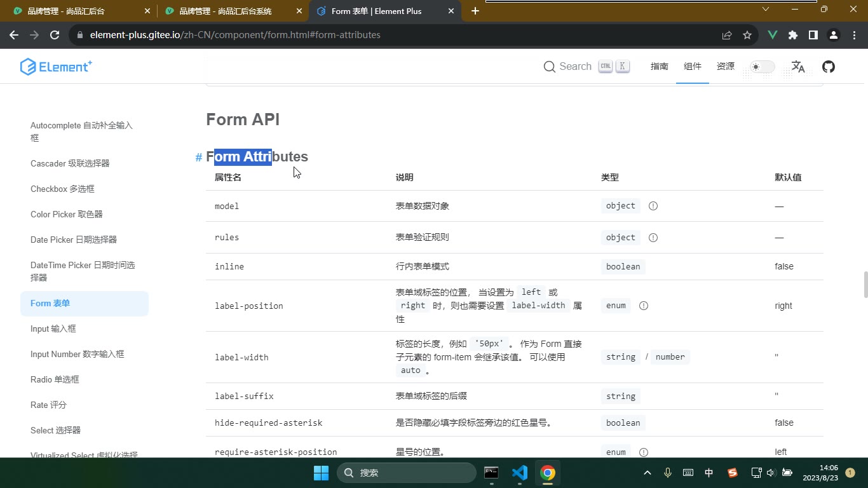Open the Chrome profile avatar
The image size is (868, 488).
click(x=834, y=35)
